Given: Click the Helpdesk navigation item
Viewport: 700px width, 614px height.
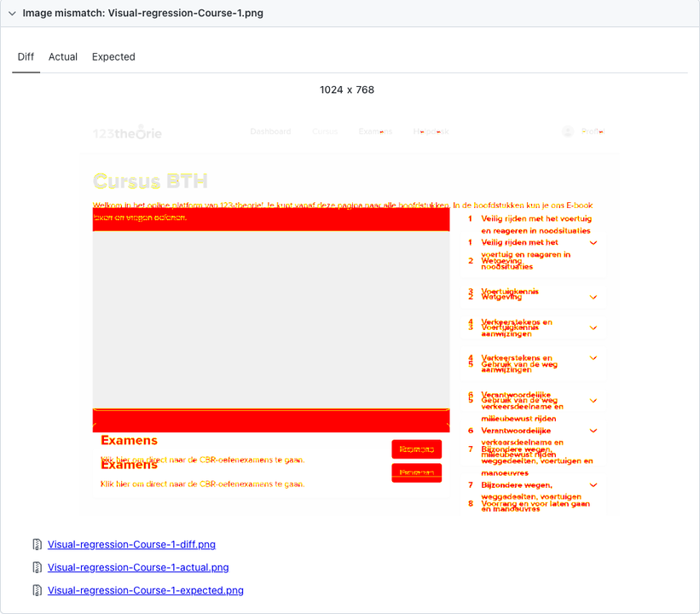Looking at the screenshot, I should (x=433, y=131).
